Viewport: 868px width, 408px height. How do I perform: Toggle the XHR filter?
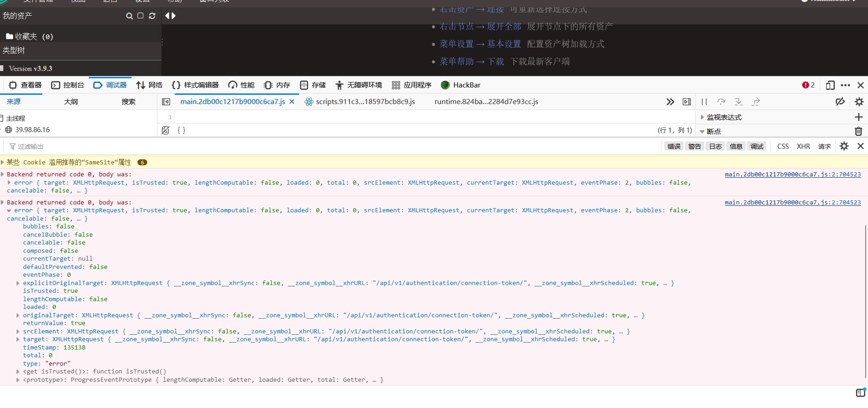[804, 146]
